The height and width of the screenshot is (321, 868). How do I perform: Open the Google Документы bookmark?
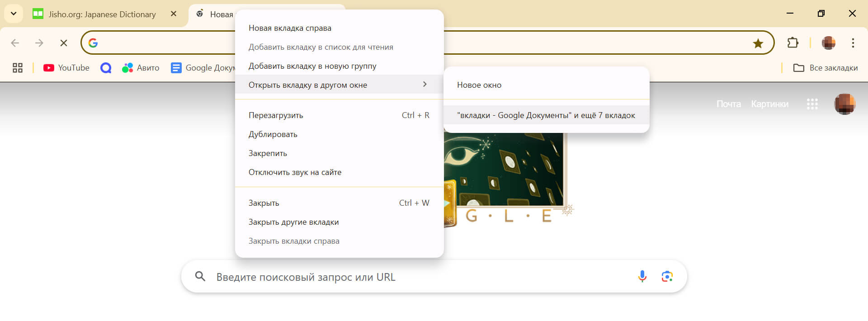[x=203, y=68]
